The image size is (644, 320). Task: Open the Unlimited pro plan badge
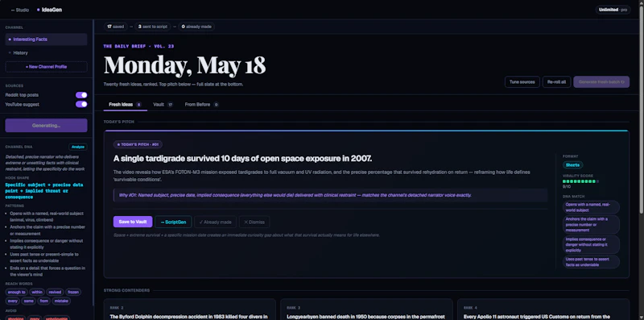(x=613, y=10)
